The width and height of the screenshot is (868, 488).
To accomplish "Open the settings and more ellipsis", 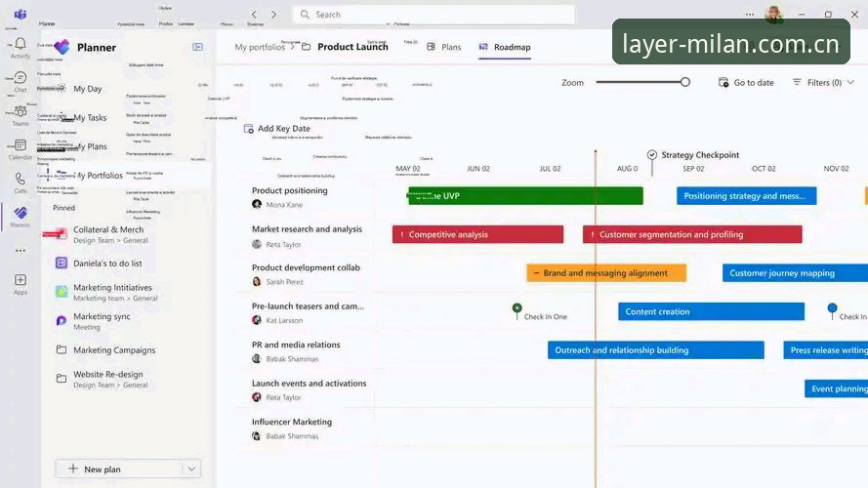I will tap(750, 15).
